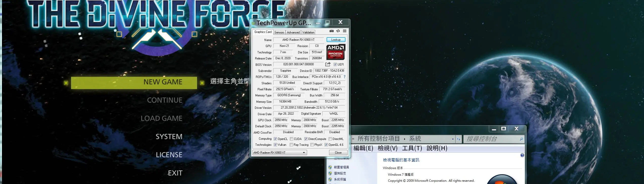
Task: Click the GPU-Z Close button
Action: point(338,153)
